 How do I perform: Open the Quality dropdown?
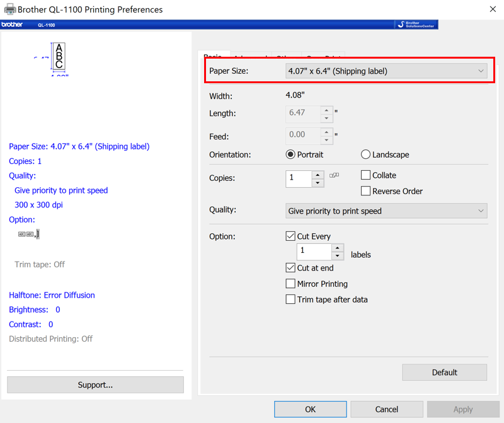(386, 211)
